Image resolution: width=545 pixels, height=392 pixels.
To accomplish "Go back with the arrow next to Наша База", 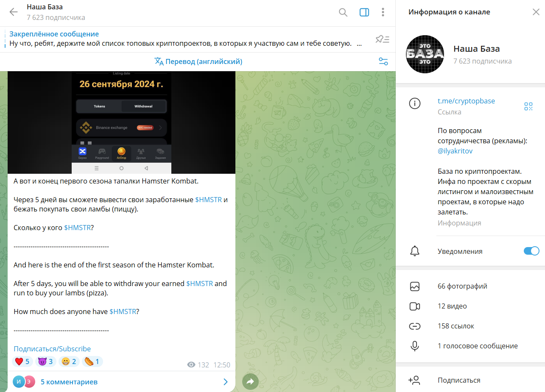I will pyautogui.click(x=14, y=12).
